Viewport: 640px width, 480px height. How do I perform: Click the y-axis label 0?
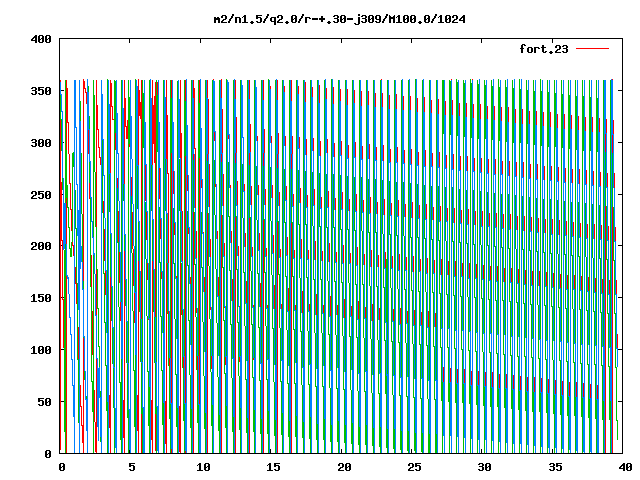pyautogui.click(x=48, y=453)
